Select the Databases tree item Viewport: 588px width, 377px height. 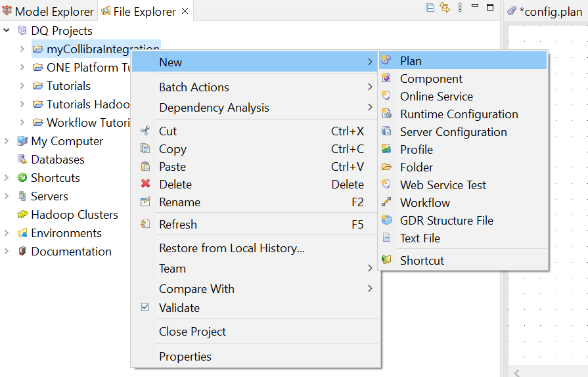tap(57, 160)
